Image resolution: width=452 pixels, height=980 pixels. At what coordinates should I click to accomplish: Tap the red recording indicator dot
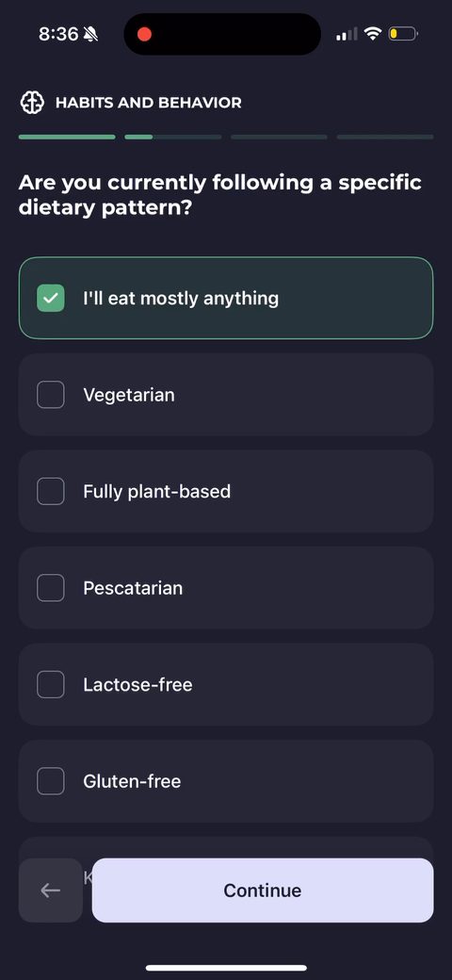pyautogui.click(x=144, y=34)
